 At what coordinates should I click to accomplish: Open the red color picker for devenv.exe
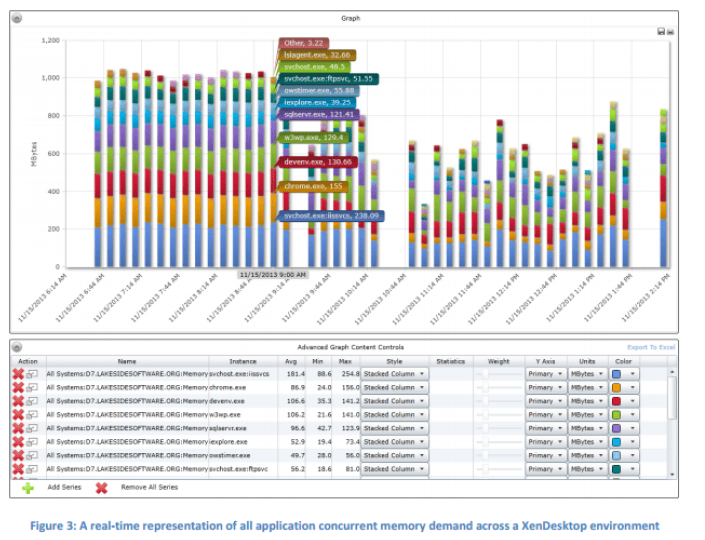click(624, 401)
